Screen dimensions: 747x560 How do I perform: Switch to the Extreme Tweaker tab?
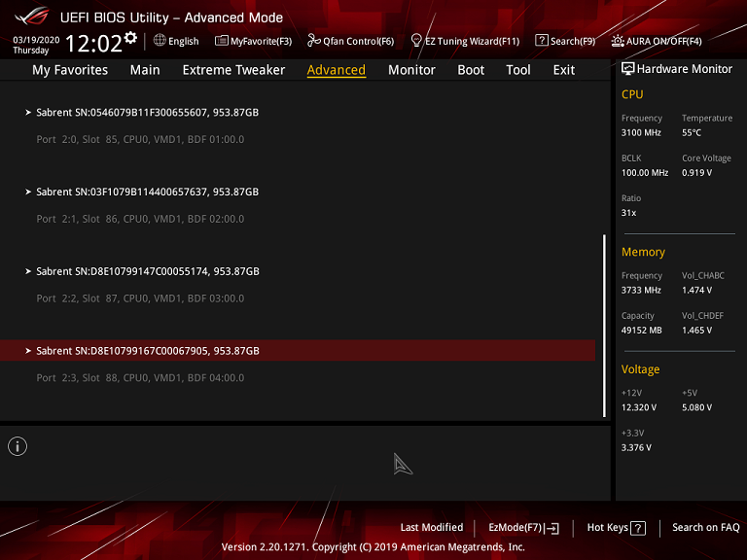(233, 70)
